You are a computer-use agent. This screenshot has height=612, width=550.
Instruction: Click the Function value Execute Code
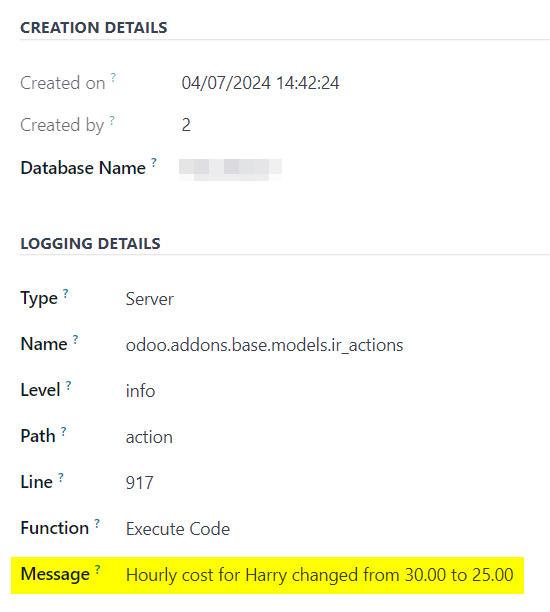click(x=178, y=529)
